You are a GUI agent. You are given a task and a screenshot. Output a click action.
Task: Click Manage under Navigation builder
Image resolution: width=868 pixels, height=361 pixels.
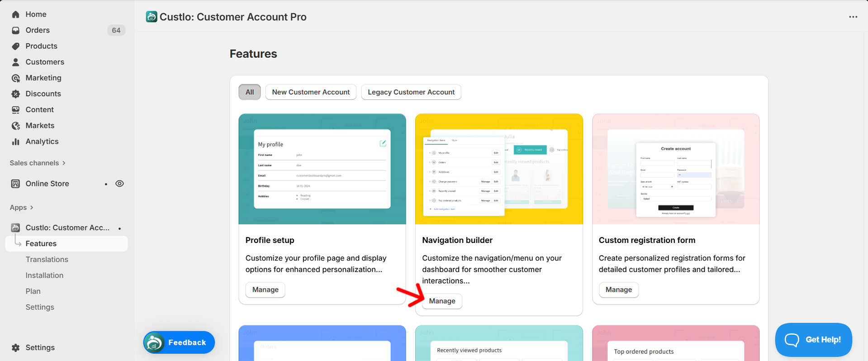[442, 301]
